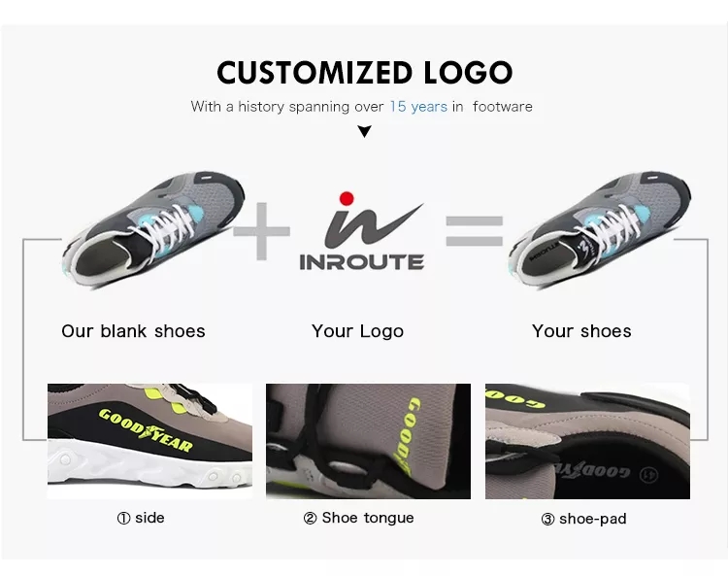Open the shoe-pad logo photo

[587, 441]
